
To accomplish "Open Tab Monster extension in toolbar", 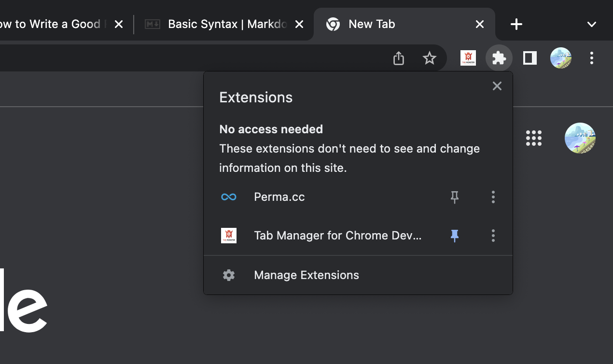I will click(x=468, y=58).
